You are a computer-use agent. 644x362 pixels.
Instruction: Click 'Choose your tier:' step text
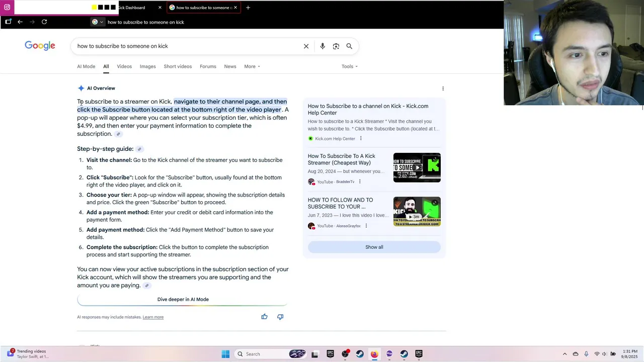point(109,195)
